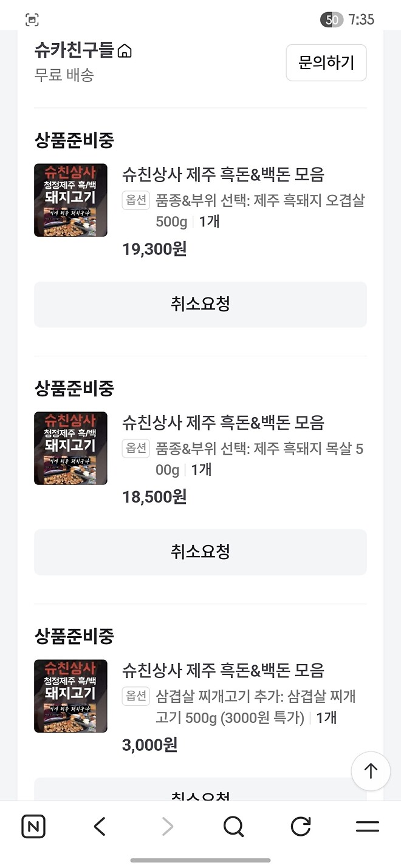The image size is (401, 868).
Task: Tap the 옵션 label on the first order
Action: click(136, 200)
